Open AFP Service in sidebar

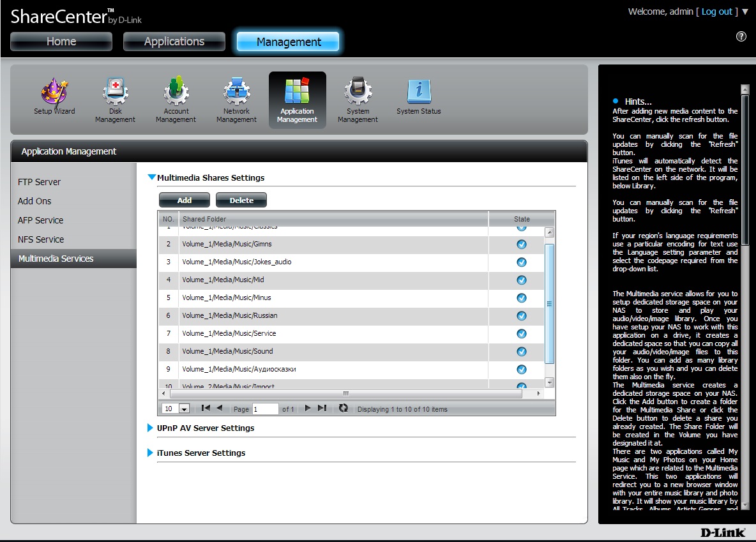point(40,220)
